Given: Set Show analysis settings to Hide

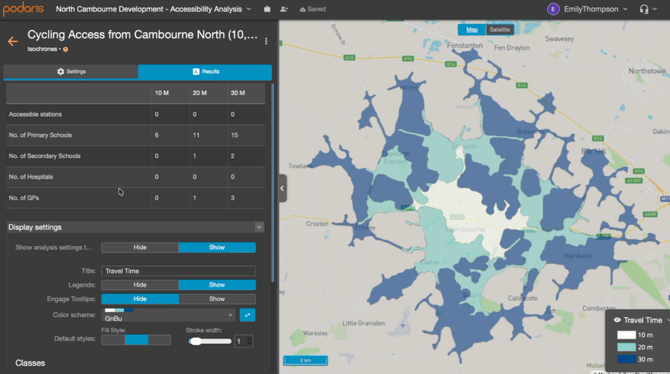Looking at the screenshot, I should 140,247.
